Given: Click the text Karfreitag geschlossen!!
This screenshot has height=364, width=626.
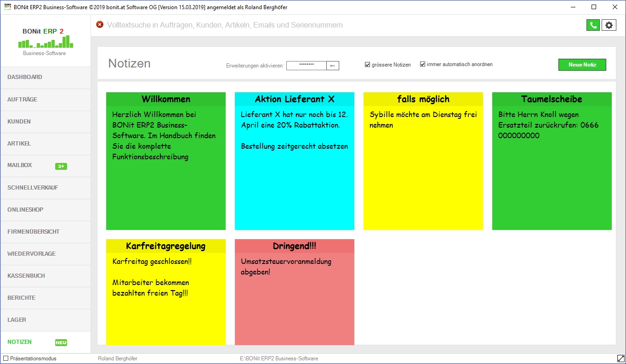Looking at the screenshot, I should 152,262.
